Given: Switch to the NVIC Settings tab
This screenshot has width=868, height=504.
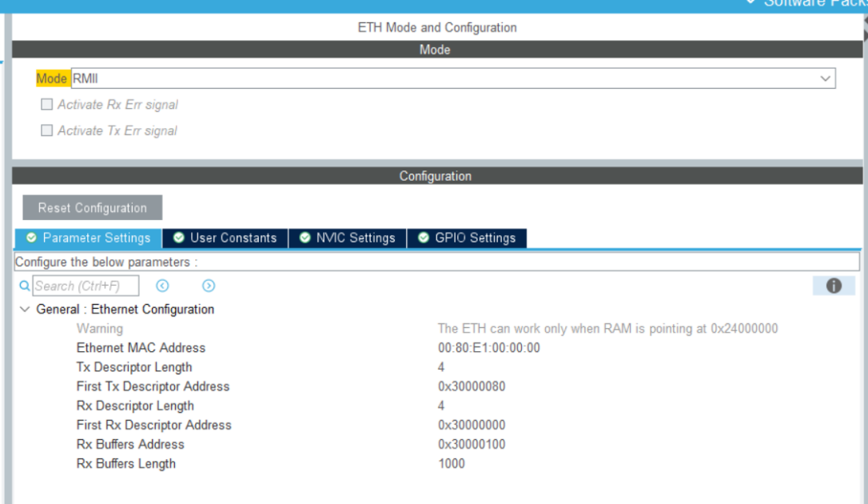Looking at the screenshot, I should (348, 238).
